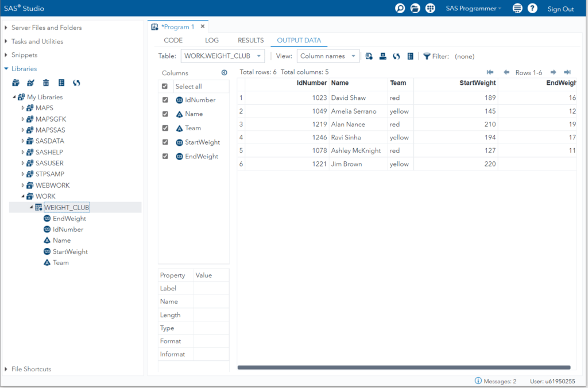Screen dimensions: 588x388
Task: Select the OUTPUT DATA tab
Action: click(x=299, y=40)
